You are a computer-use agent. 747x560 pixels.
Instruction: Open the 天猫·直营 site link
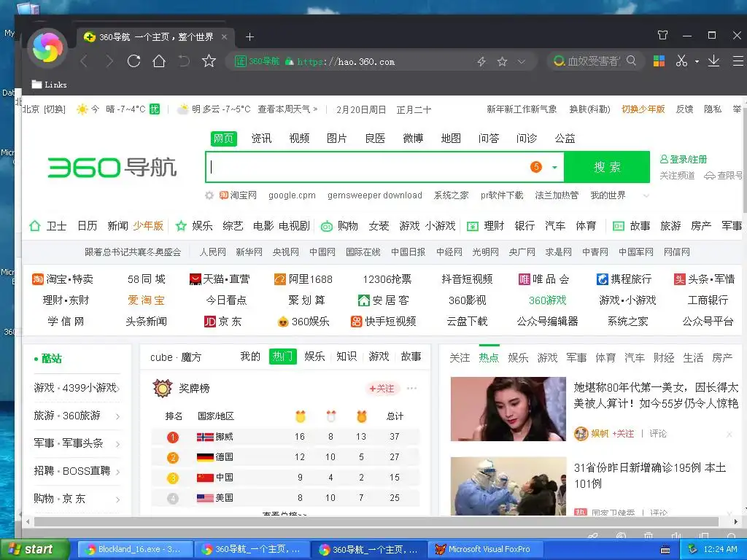(x=220, y=279)
